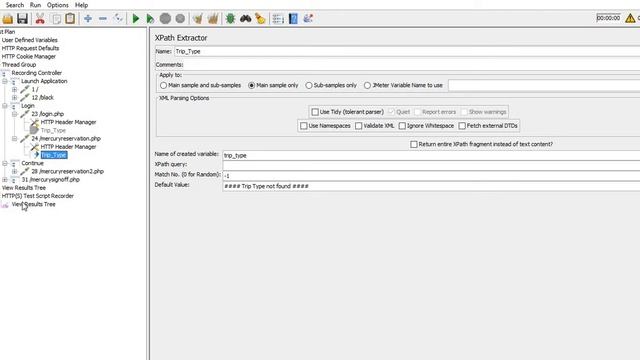Collapse the Continue controller node
Image resolution: width=640 pixels, height=360 pixels.
5,163
